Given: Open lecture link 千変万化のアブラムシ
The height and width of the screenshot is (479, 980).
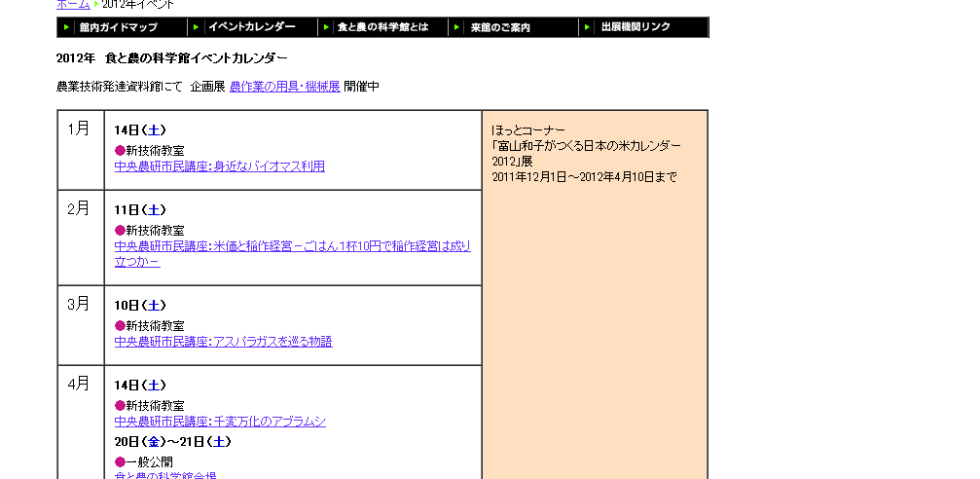Looking at the screenshot, I should click(x=220, y=422).
